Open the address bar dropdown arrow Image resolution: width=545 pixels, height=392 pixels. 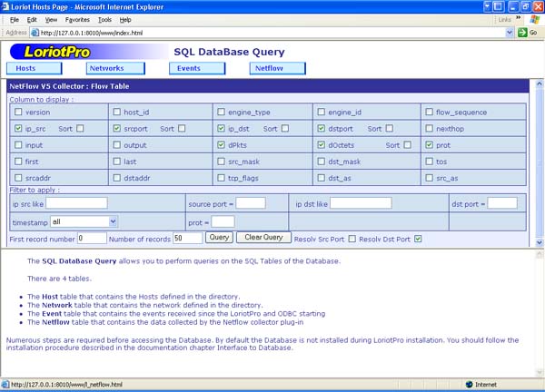(x=509, y=32)
